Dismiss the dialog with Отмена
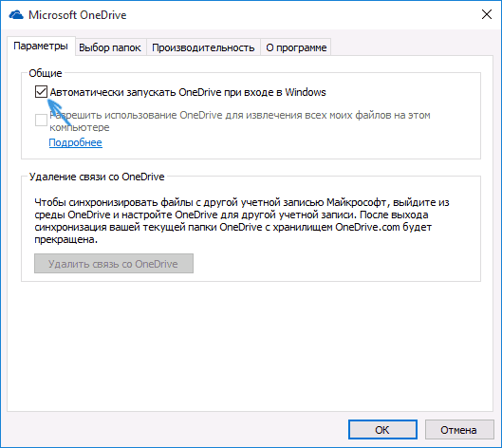The width and height of the screenshot is (502, 448). click(458, 429)
